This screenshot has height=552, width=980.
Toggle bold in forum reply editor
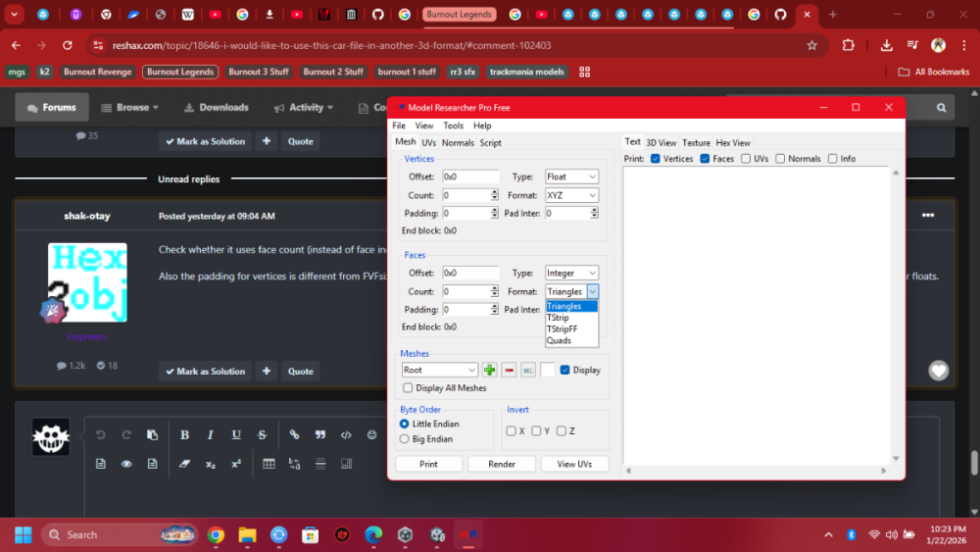tap(184, 435)
